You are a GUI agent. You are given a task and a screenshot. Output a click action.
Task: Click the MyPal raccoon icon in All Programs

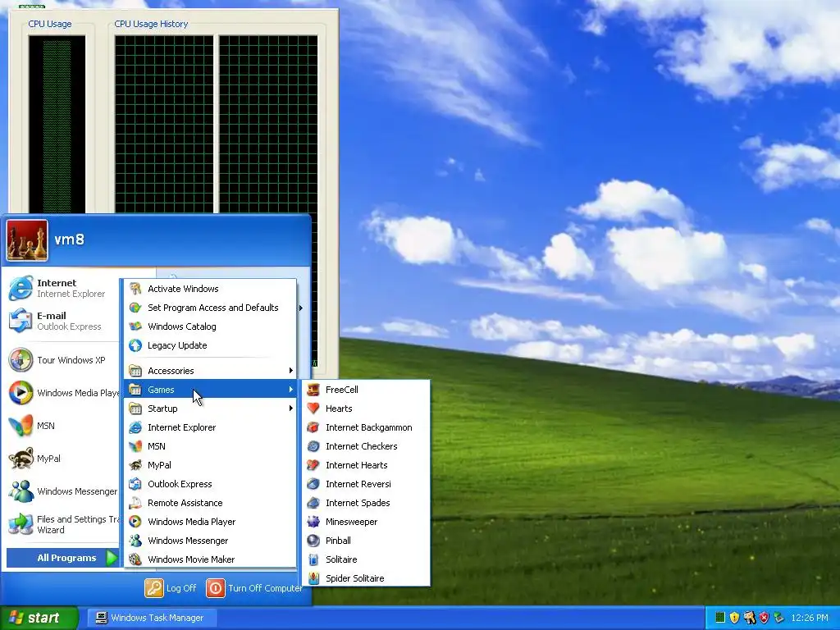[135, 465]
